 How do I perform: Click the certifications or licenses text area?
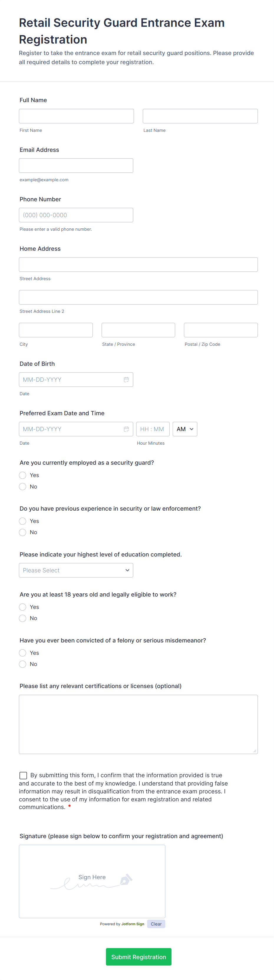(138, 724)
